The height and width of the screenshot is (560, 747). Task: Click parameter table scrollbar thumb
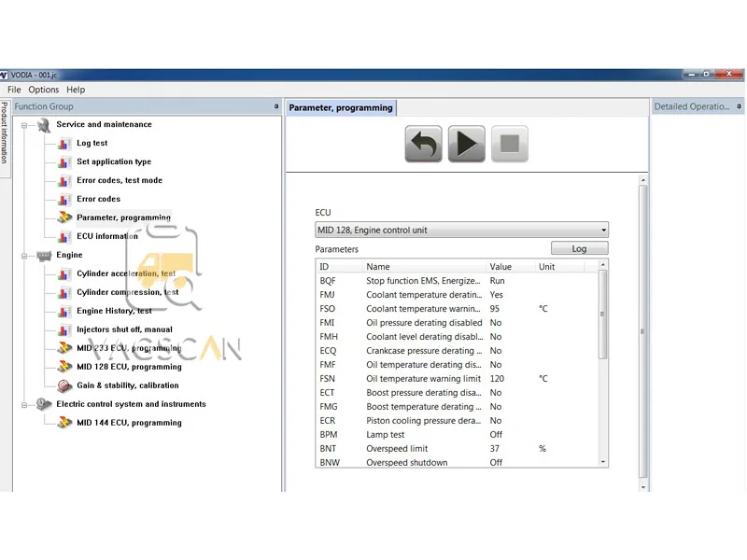point(602,315)
